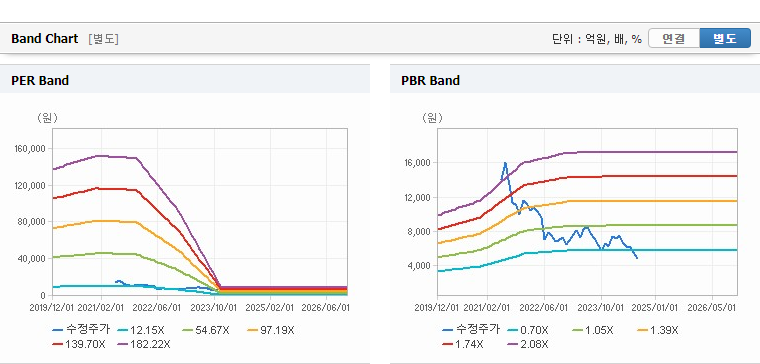
Task: Click 8,000 on PBR chart y-axis
Action: (420, 232)
